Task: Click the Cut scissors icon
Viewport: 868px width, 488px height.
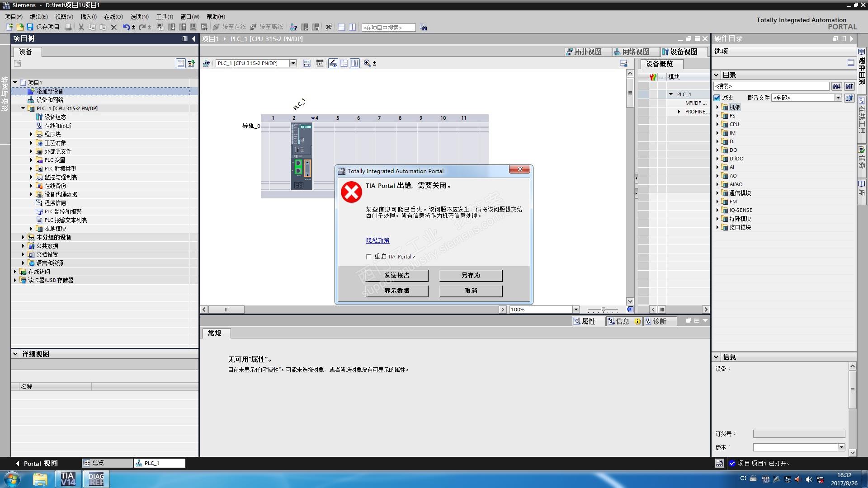Action: 81,27
